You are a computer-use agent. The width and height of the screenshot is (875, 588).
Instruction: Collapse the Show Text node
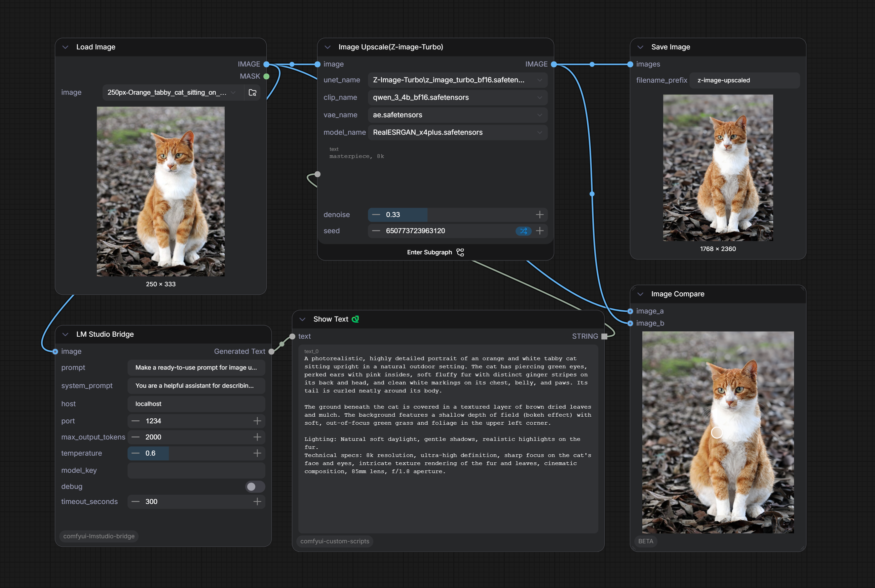click(302, 319)
